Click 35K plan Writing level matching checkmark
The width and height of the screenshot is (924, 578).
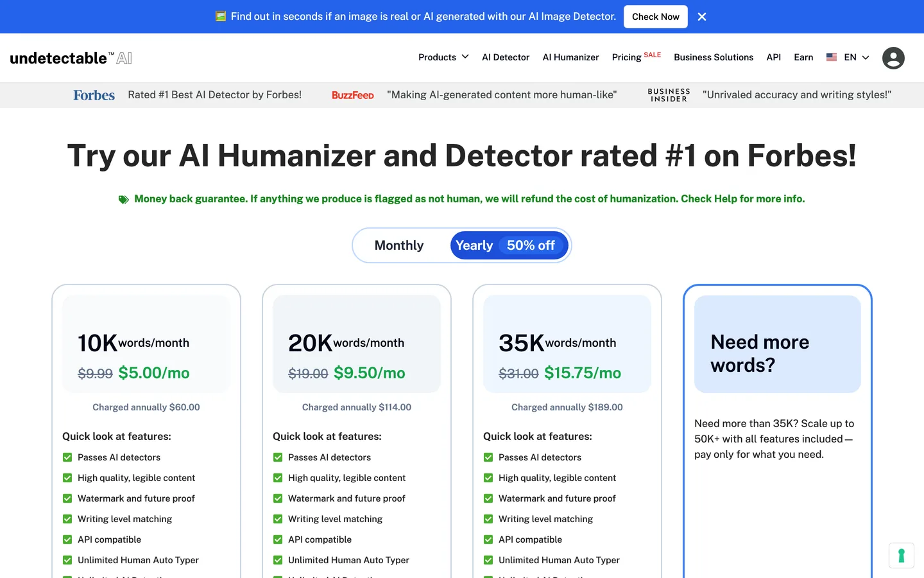click(x=488, y=519)
